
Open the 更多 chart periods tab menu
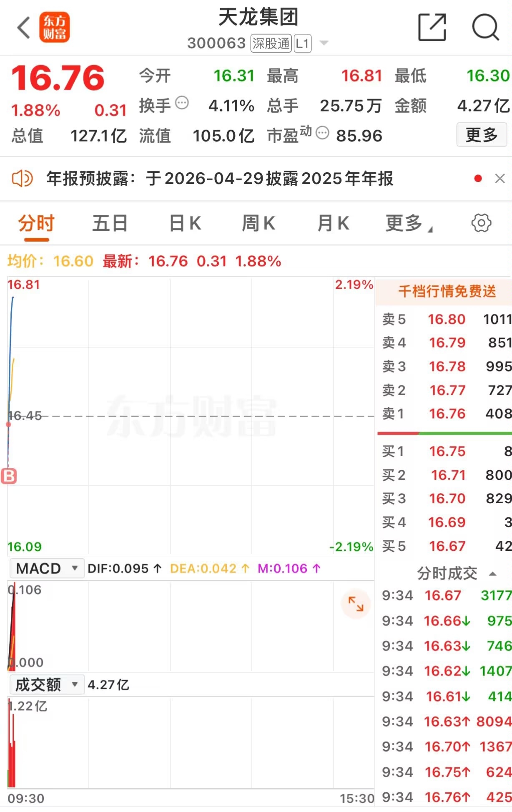point(408,223)
